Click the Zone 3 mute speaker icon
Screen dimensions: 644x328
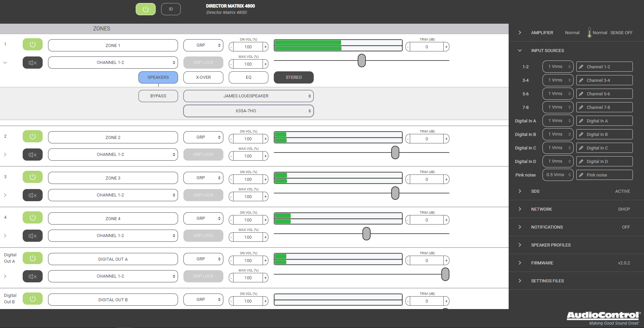coord(32,195)
